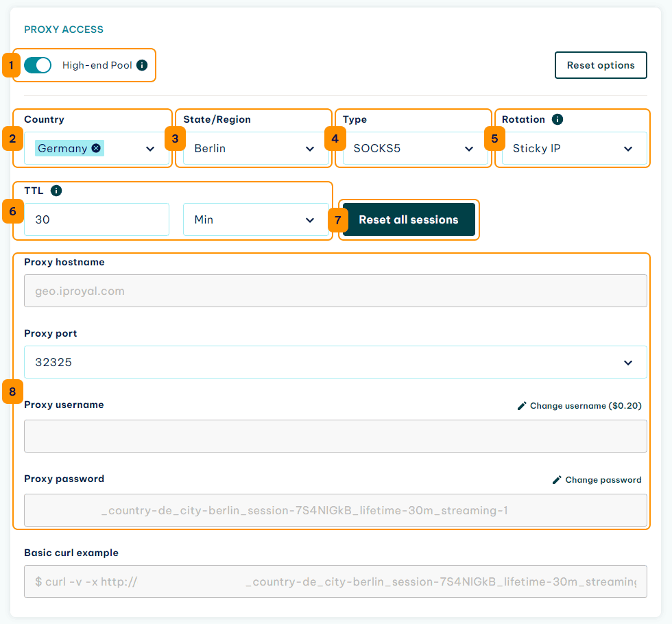The height and width of the screenshot is (624, 672).
Task: Open the Proxy port dropdown showing 32325
Action: point(335,362)
